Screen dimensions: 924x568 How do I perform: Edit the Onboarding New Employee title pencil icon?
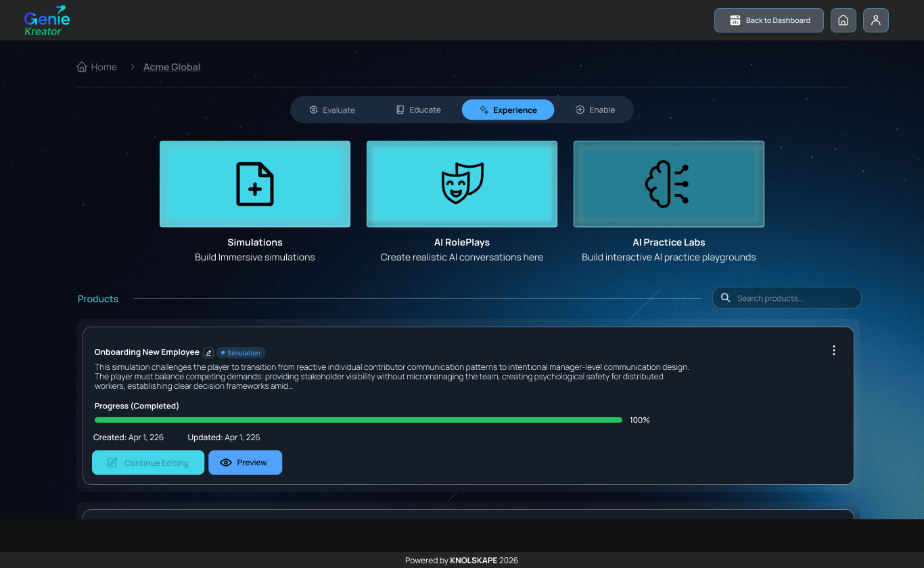coord(208,353)
